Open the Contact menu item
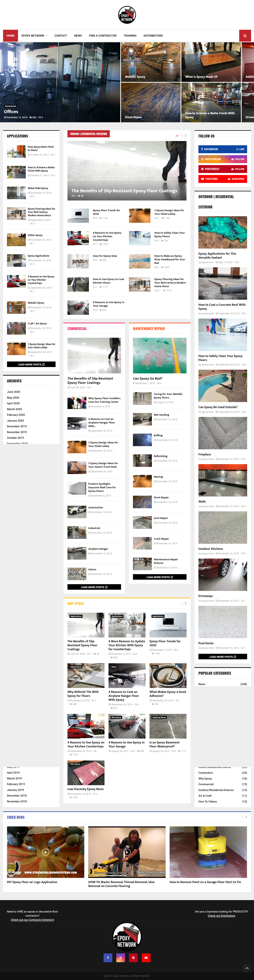This screenshot has height=980, width=254. pyautogui.click(x=61, y=36)
